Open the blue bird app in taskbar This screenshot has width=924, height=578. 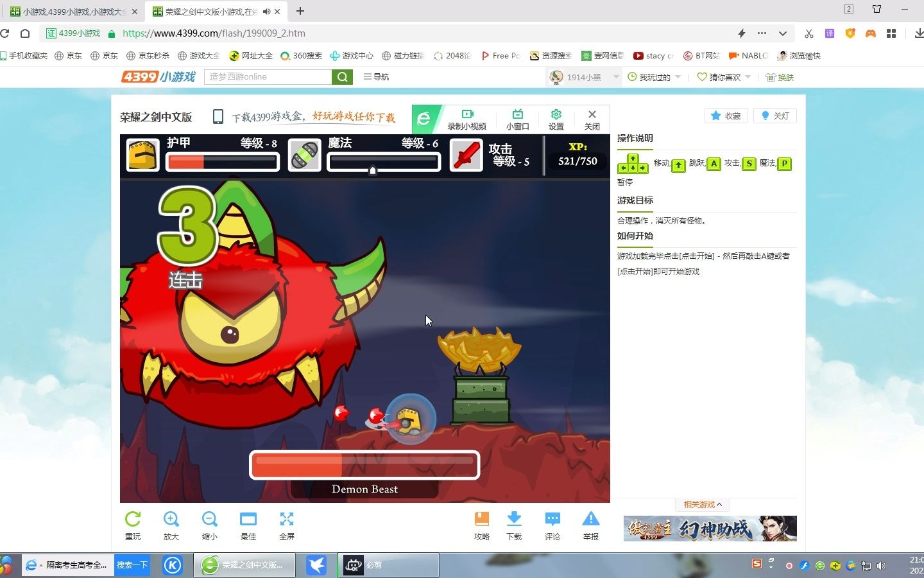click(x=316, y=565)
